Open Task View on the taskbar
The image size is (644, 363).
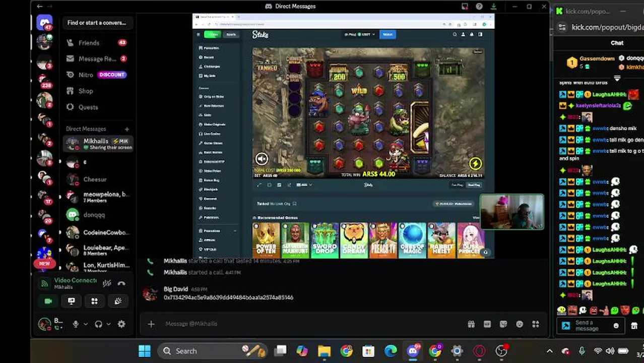280,351
